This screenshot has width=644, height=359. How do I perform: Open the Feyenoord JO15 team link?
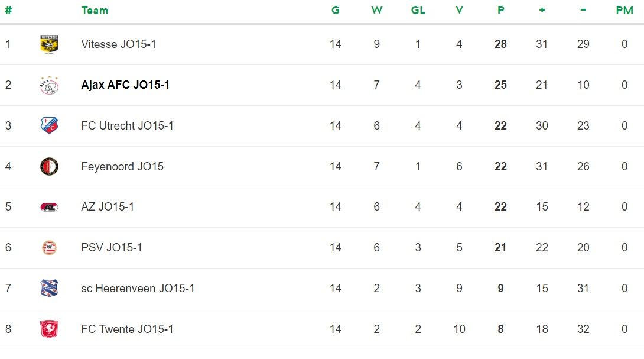pos(122,166)
